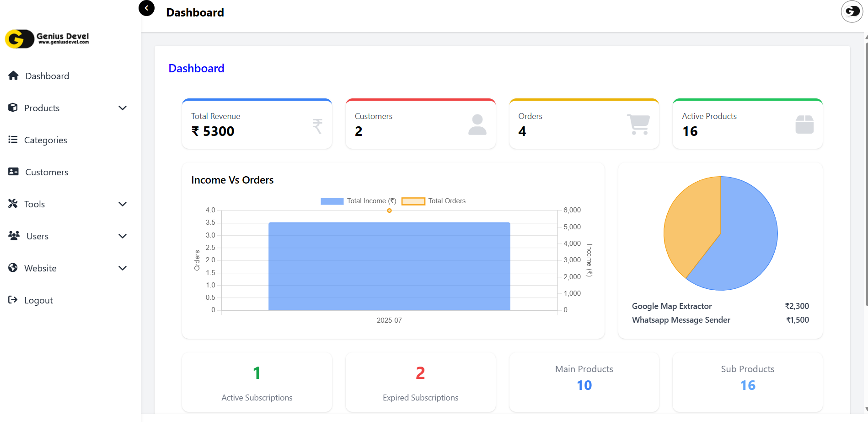The image size is (868, 422).
Task: Toggle Total Income legend in chart
Action: 332,201
